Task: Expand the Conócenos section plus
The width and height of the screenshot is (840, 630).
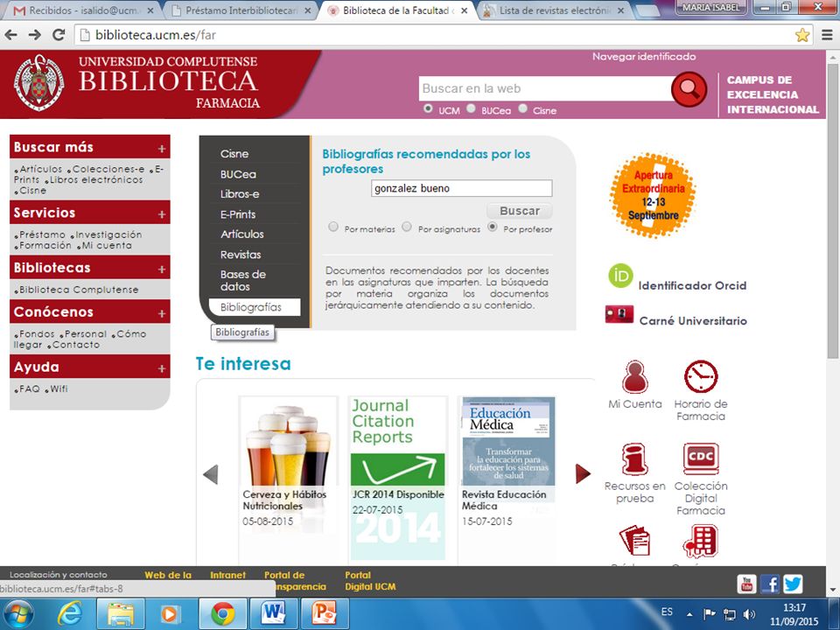Action: point(162,313)
